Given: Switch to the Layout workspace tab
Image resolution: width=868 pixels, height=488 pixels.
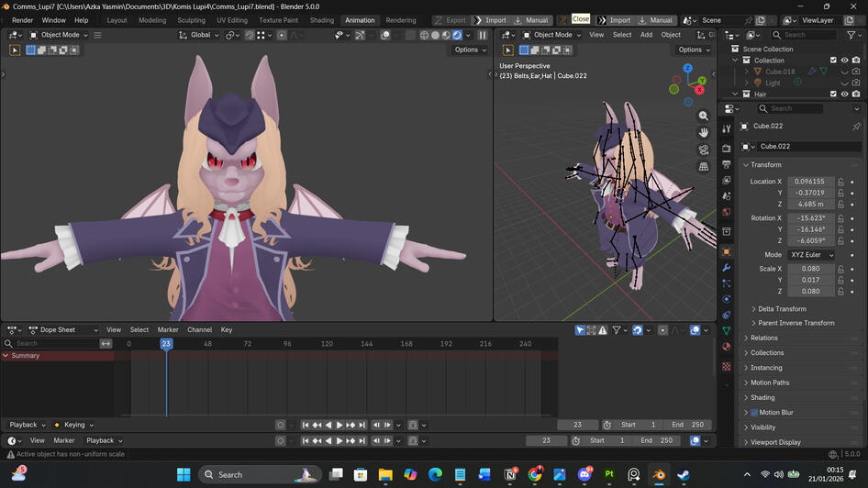Looking at the screenshot, I should (x=117, y=20).
